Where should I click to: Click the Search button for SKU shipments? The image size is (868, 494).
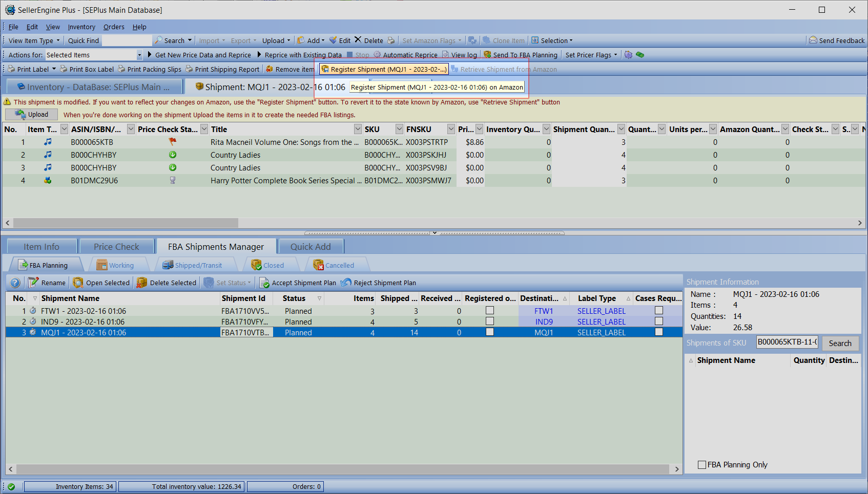click(x=840, y=343)
